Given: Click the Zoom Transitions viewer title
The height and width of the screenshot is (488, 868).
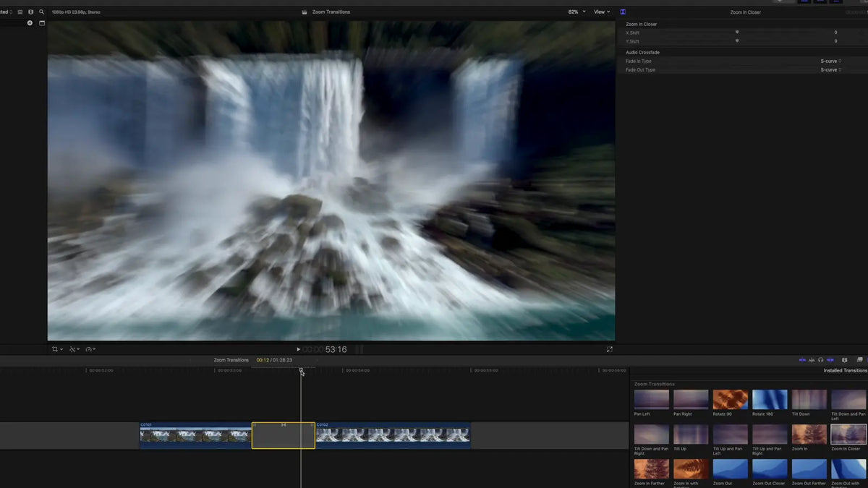Looking at the screenshot, I should coord(331,12).
